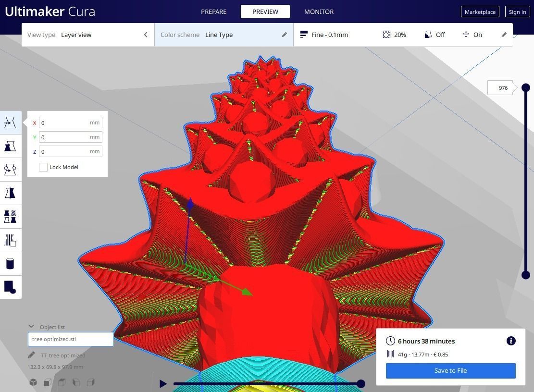Click the Y position input field
This screenshot has width=534, height=392.
point(71,137)
